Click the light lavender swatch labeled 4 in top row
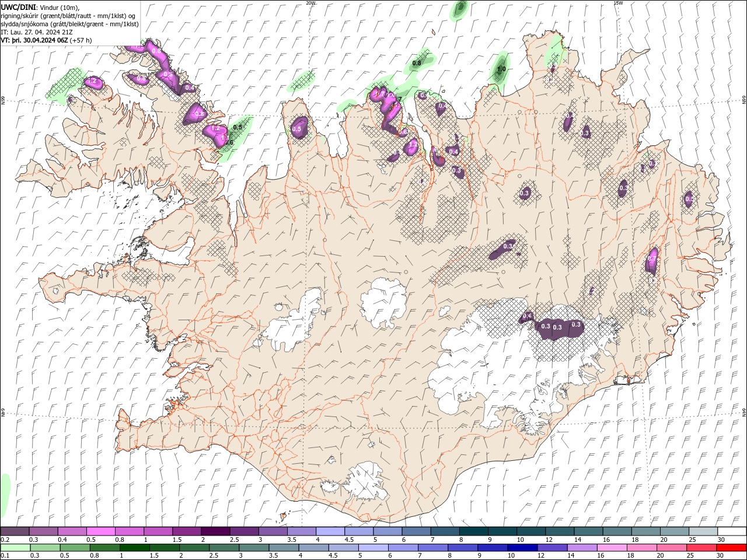This screenshot has height=560, width=747. point(330,531)
